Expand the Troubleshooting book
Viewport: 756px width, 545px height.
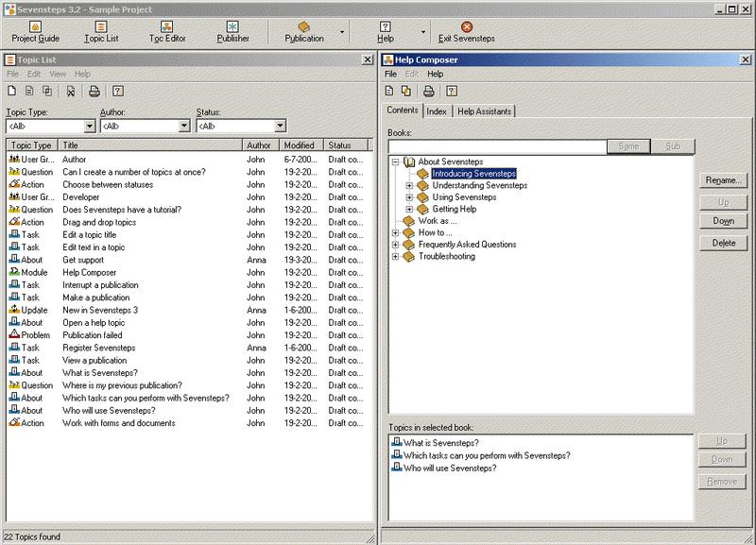point(395,256)
